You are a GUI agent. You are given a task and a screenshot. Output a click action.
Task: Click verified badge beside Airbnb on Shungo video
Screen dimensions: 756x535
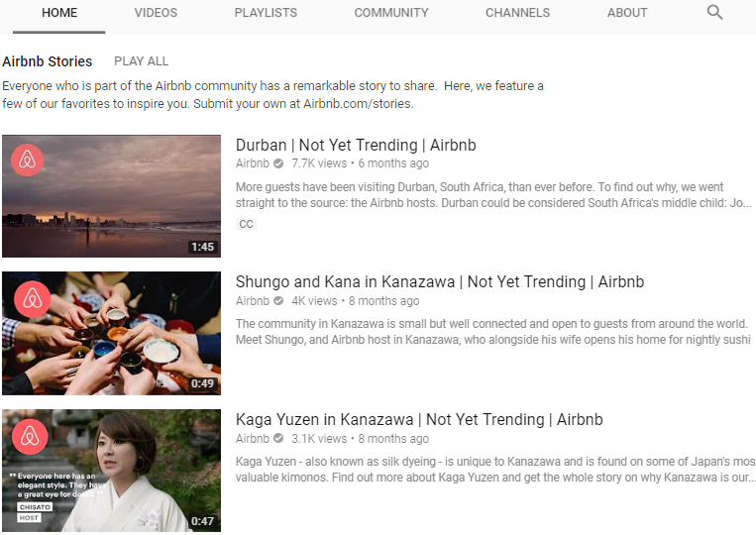coord(278,301)
